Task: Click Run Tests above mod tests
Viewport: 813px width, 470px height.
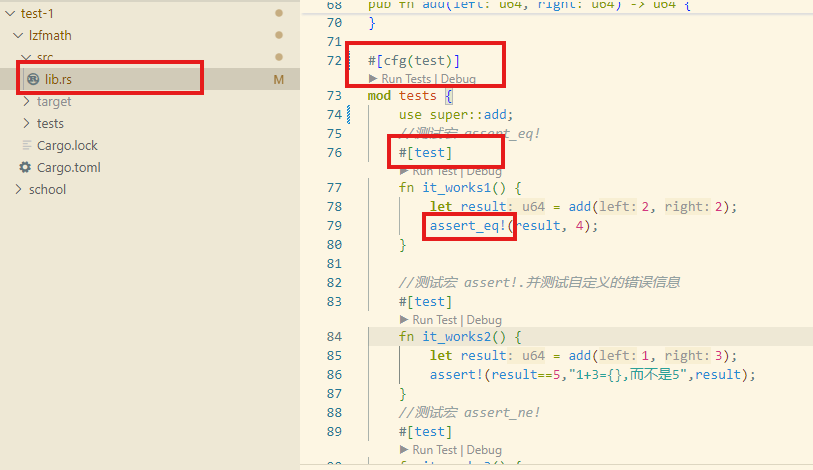Action: coord(406,78)
